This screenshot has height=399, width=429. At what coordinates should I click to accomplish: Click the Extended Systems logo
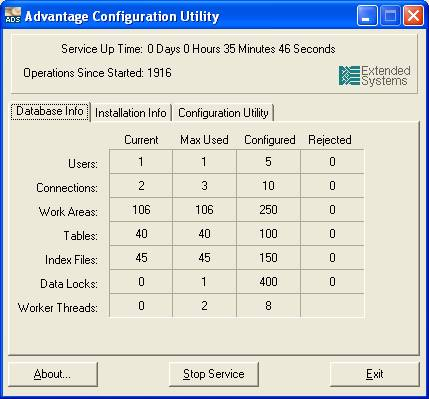[375, 76]
